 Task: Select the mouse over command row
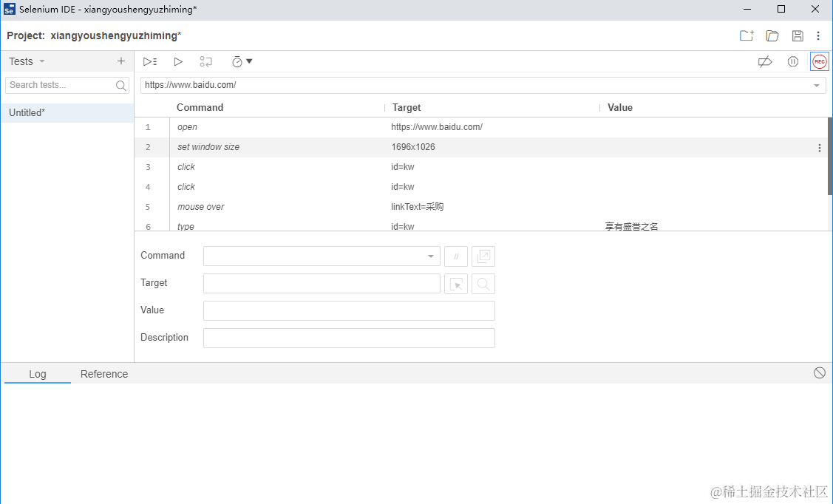pos(481,207)
